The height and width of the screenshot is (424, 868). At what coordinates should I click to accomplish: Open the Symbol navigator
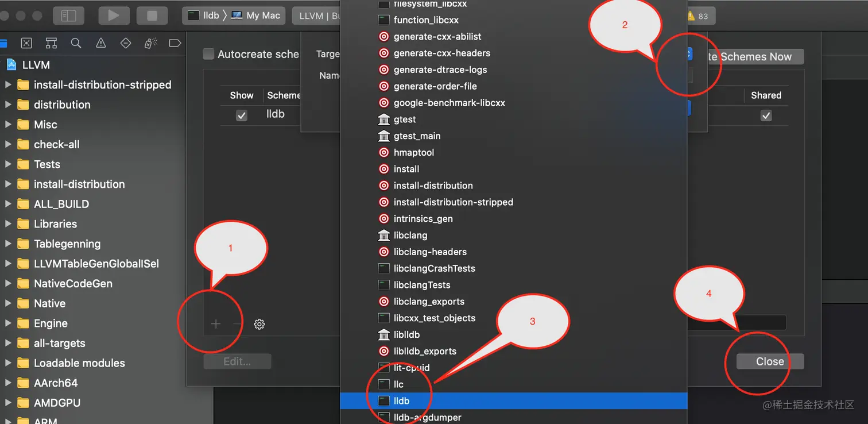(x=51, y=43)
